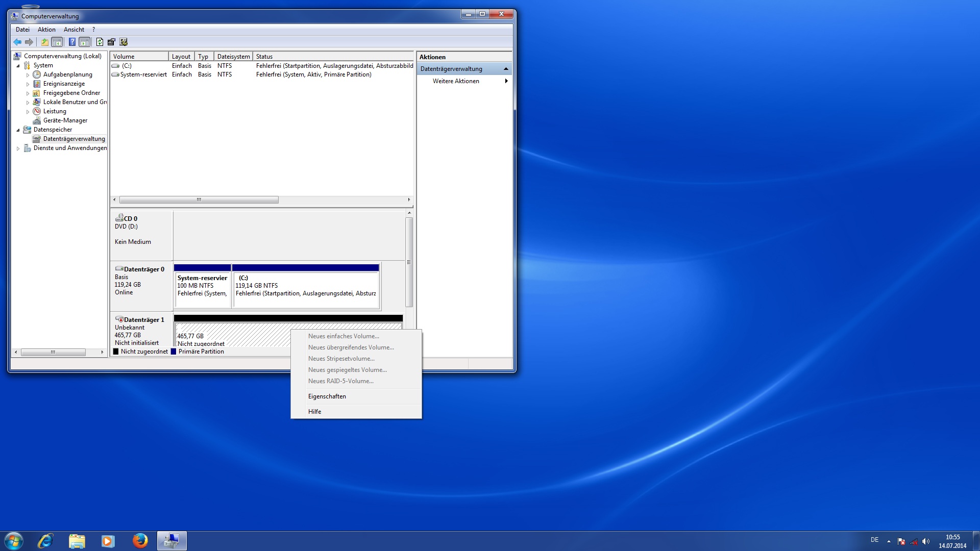980x551 pixels.
Task: Open Geräte-Manager in the tree
Action: (65, 120)
